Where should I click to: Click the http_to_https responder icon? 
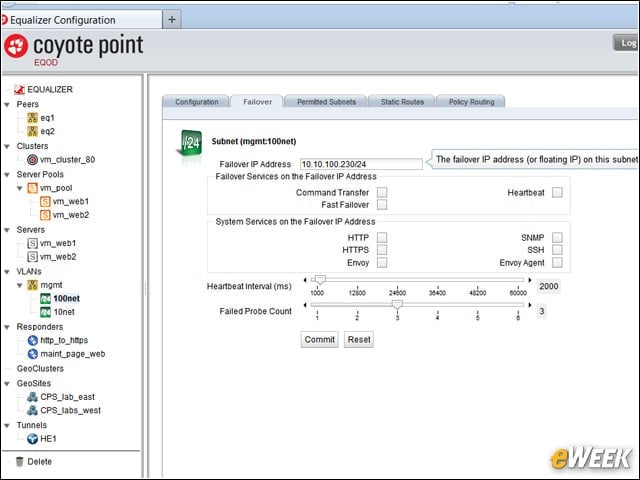click(x=33, y=340)
